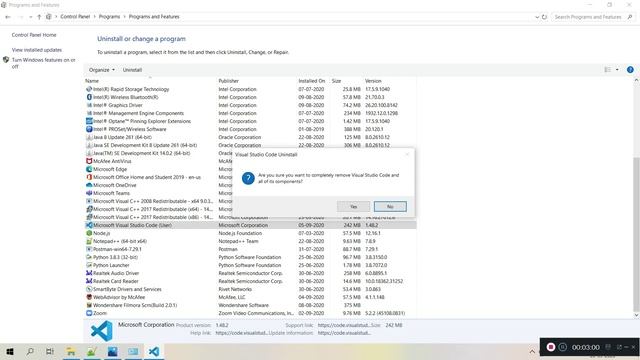Select Intel Wireless Bluetooth icon
Viewport: 640px width, 360px height.
(x=89, y=97)
